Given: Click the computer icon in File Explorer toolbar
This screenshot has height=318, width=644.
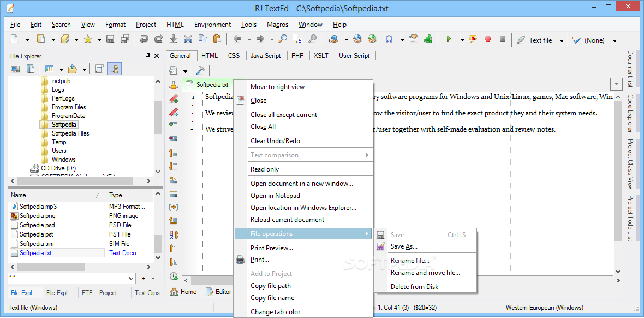Looking at the screenshot, I should pos(15,69).
